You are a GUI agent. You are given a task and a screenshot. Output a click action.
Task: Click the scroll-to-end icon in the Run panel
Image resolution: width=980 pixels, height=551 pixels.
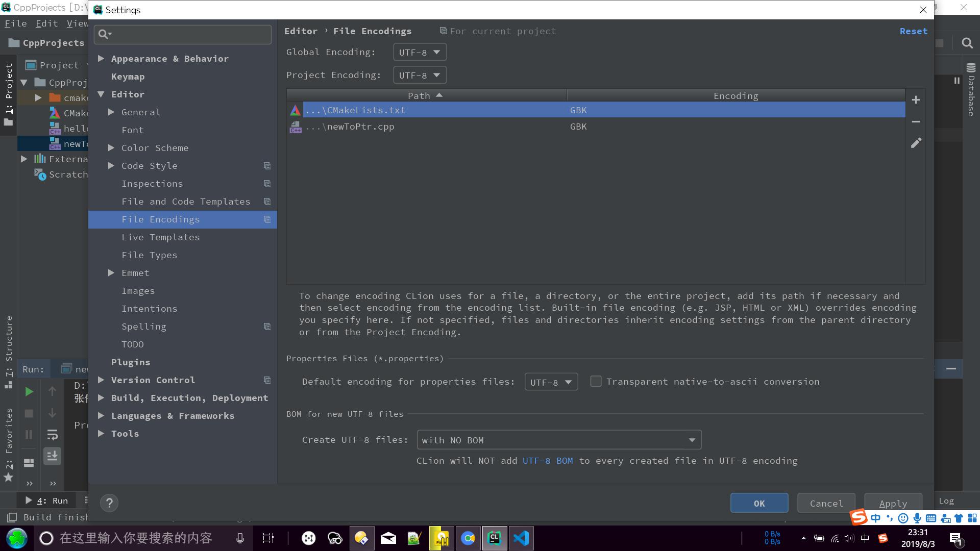click(52, 456)
